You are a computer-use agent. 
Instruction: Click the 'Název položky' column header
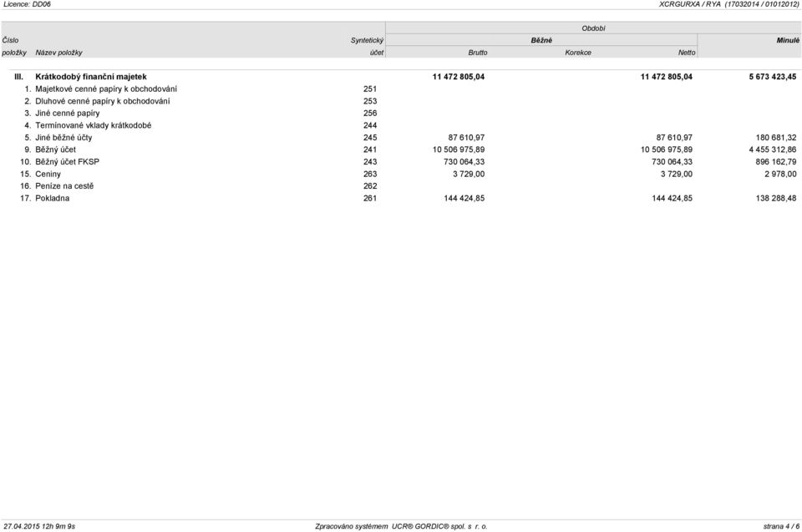coord(58,53)
